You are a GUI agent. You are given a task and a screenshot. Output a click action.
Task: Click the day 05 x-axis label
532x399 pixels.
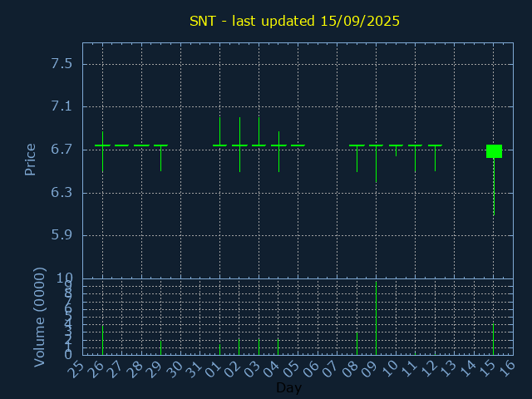[x=292, y=369]
